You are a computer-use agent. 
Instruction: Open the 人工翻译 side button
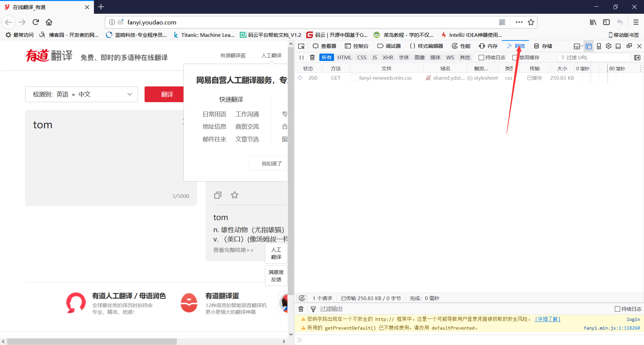(276, 254)
